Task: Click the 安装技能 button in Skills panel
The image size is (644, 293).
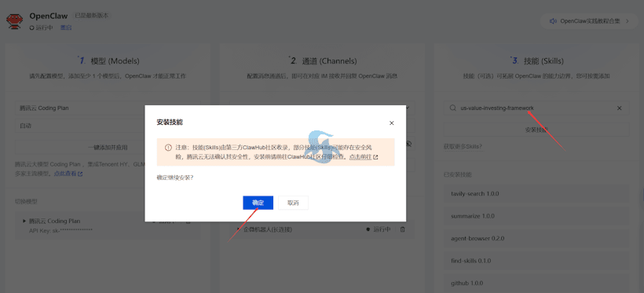Action: click(x=536, y=130)
